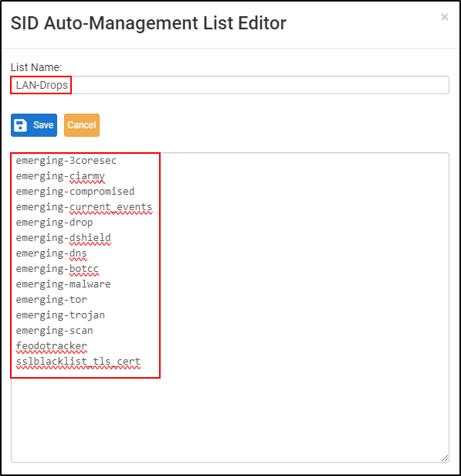Place cursor on the sslblacklist_tls_cert line

[x=78, y=362]
